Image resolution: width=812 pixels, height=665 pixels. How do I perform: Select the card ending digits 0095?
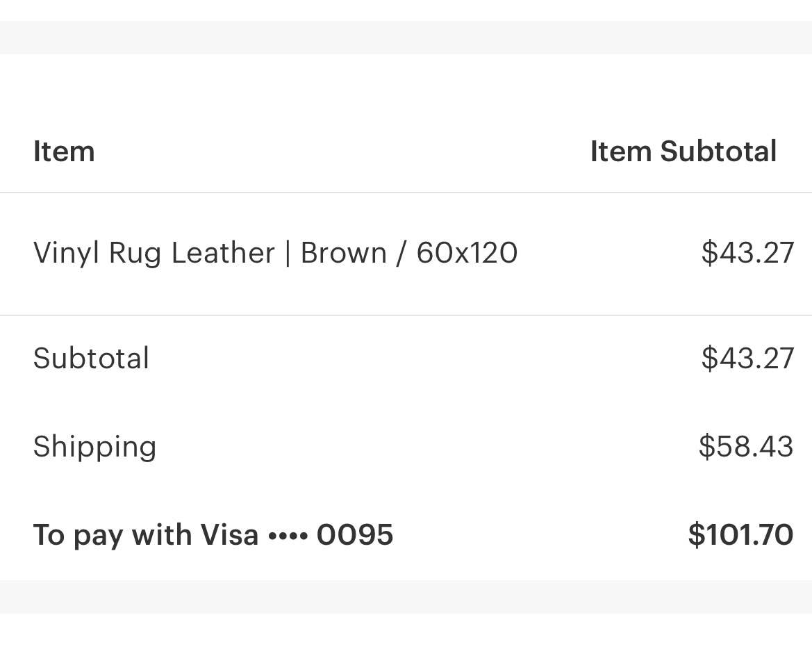354,535
